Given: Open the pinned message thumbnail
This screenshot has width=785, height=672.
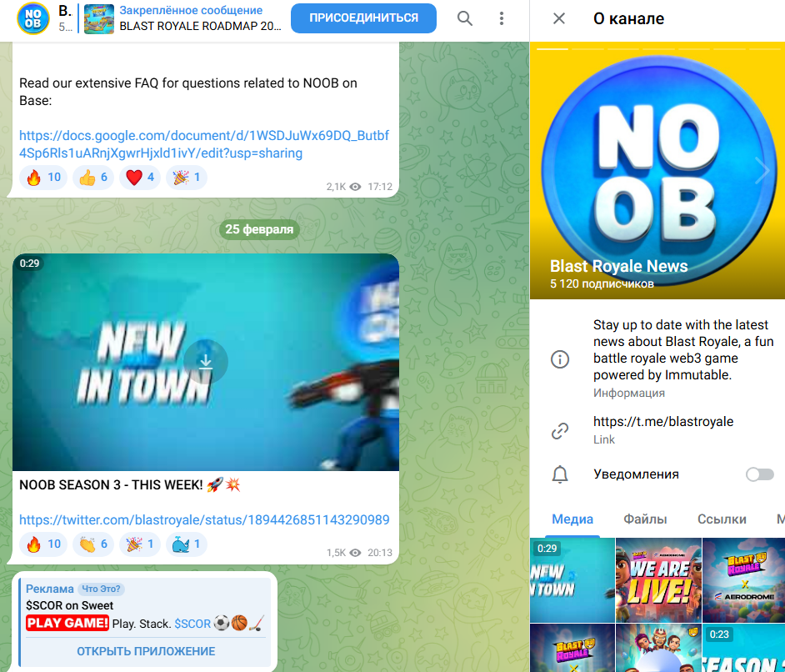Looking at the screenshot, I should [x=98, y=18].
